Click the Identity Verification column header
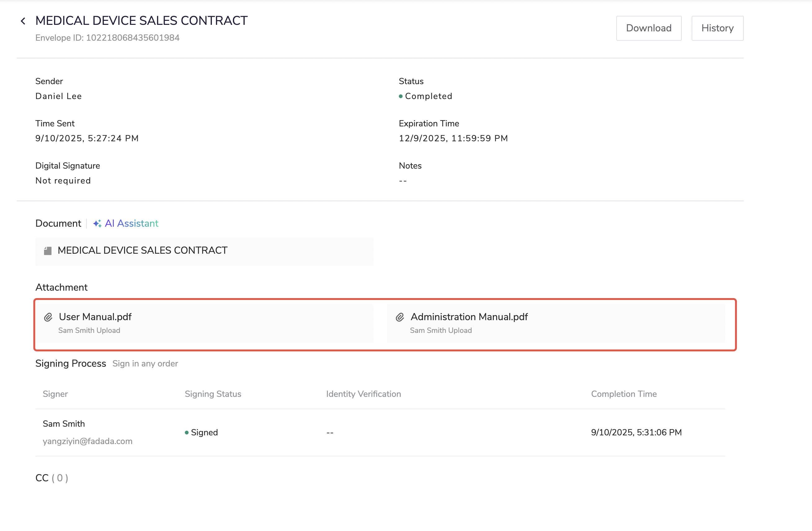This screenshot has height=531, width=812. [364, 394]
